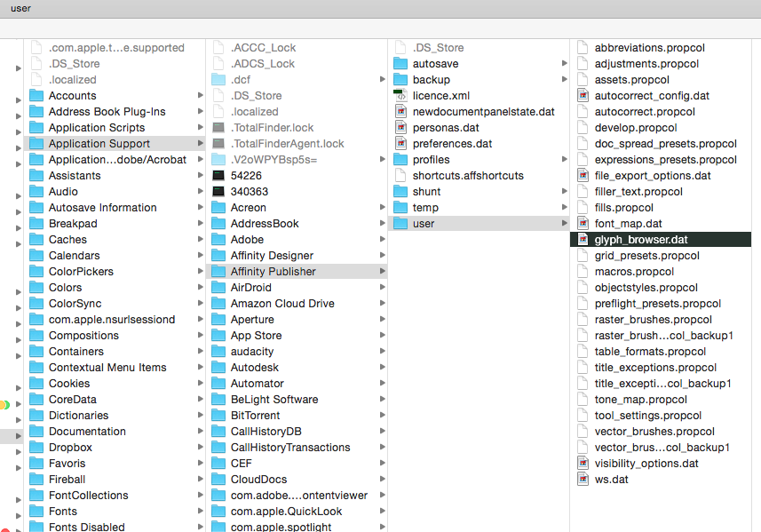Screen dimensions: 761x532
Task: Click the autosave folder icon
Action: 400,63
